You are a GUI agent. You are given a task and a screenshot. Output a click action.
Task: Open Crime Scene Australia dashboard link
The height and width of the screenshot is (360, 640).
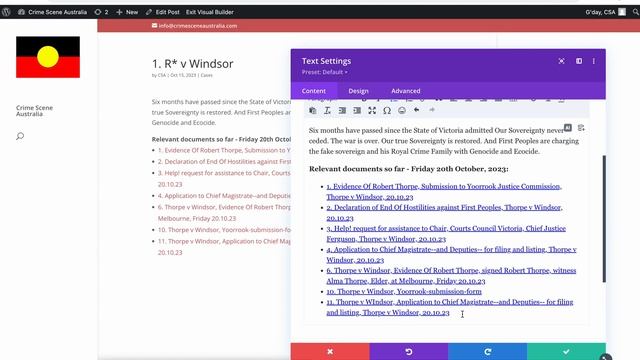click(x=53, y=12)
